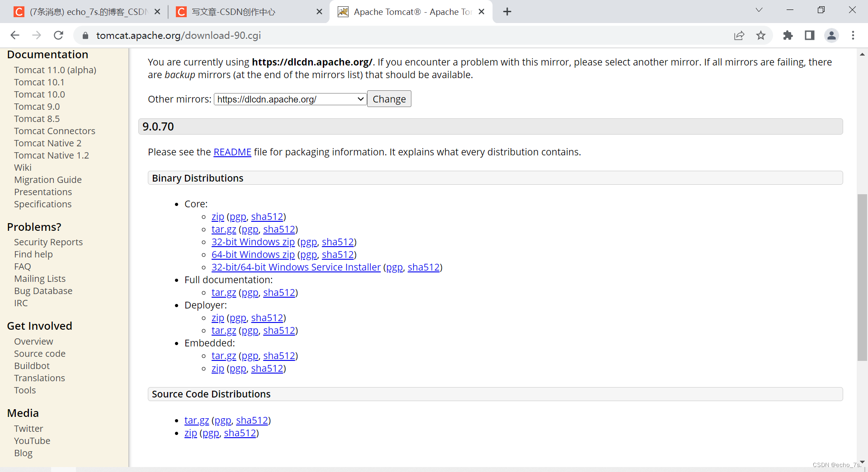Open the Other mirrors dropdown
The height and width of the screenshot is (472, 868).
290,99
